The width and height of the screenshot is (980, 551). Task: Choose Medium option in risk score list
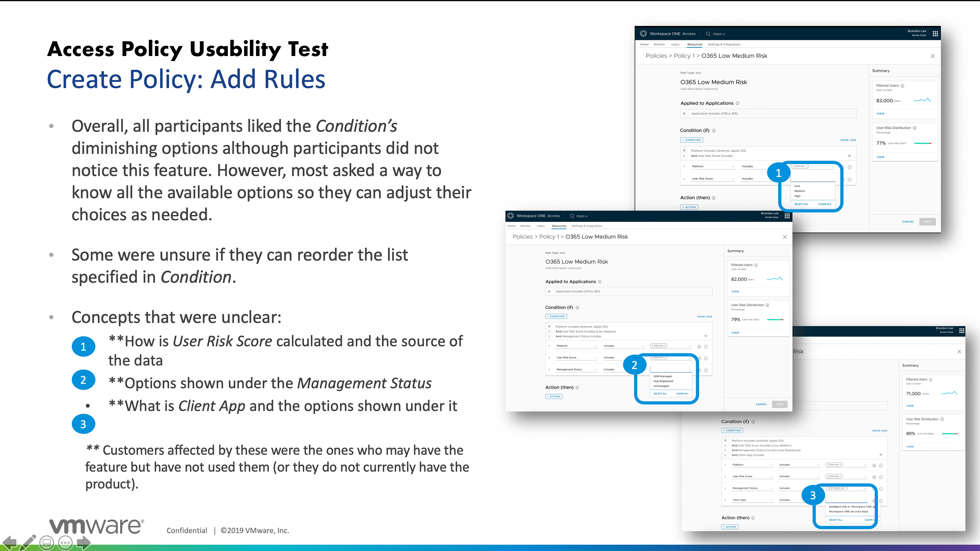799,191
